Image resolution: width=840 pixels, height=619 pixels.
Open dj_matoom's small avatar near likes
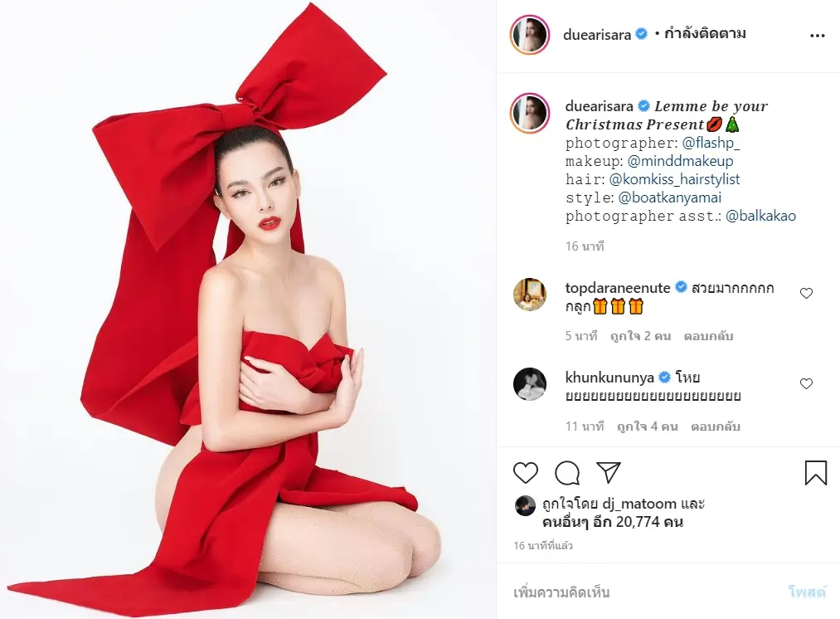click(x=525, y=505)
